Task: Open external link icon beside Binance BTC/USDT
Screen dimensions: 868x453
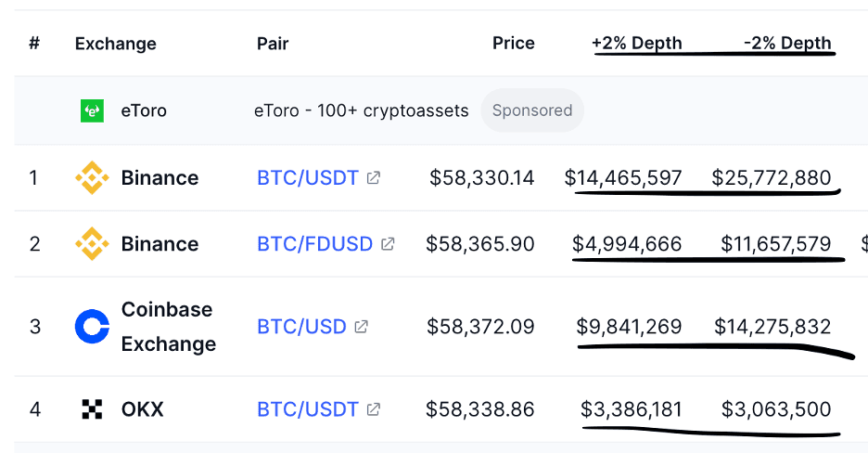Action: [374, 178]
